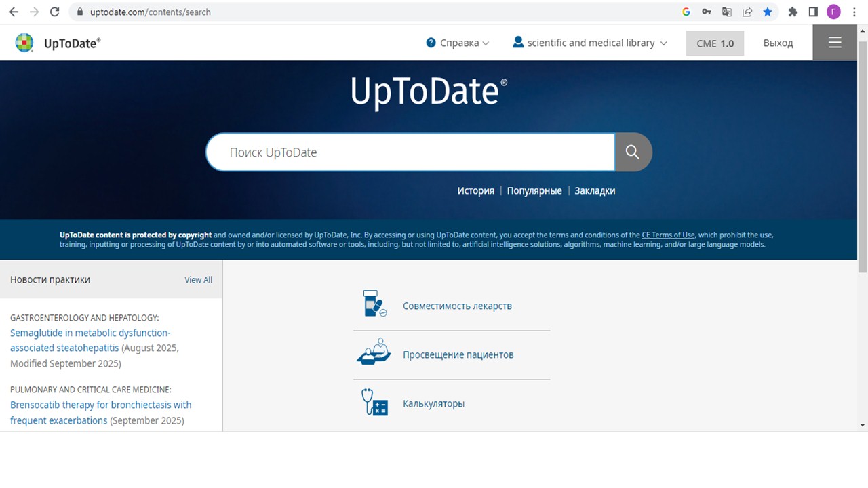Open the Закладки tab

[595, 190]
